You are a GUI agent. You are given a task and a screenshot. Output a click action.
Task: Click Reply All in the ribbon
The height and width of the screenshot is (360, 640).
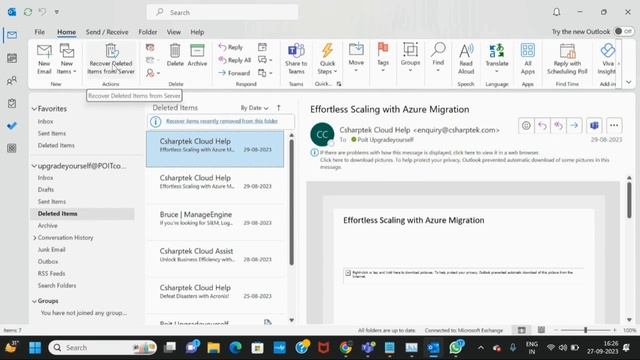[235, 60]
